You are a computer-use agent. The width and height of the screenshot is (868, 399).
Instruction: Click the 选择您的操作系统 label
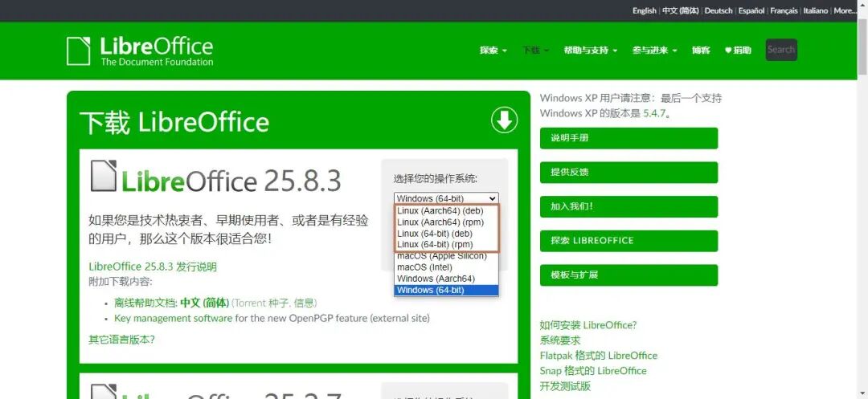[x=436, y=178]
